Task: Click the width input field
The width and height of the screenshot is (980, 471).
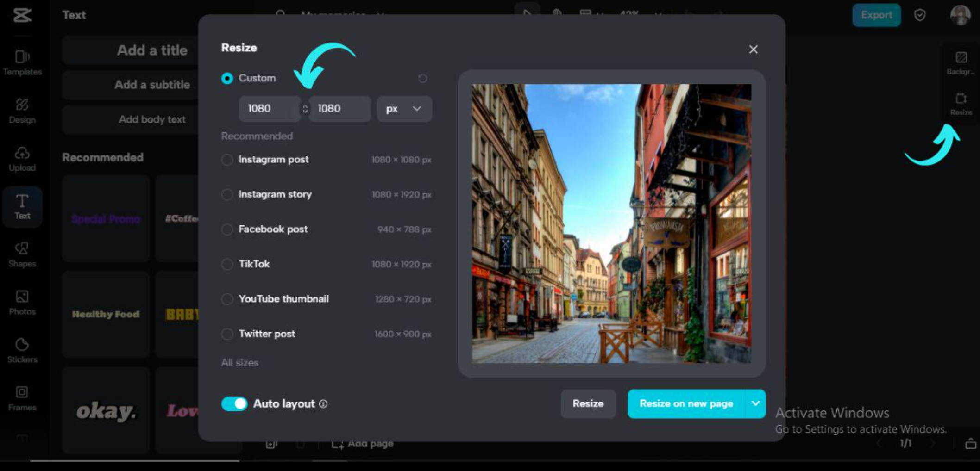Action: [270, 109]
